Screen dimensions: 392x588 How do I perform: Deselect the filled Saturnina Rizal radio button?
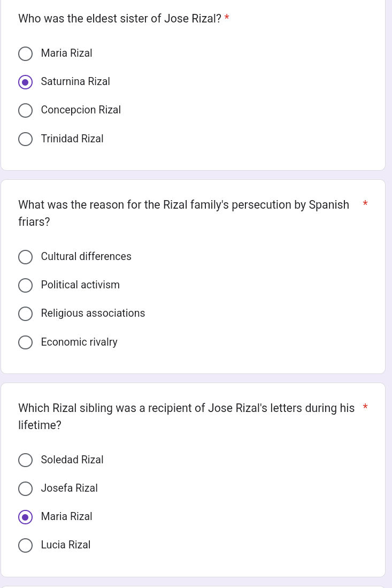25,82
